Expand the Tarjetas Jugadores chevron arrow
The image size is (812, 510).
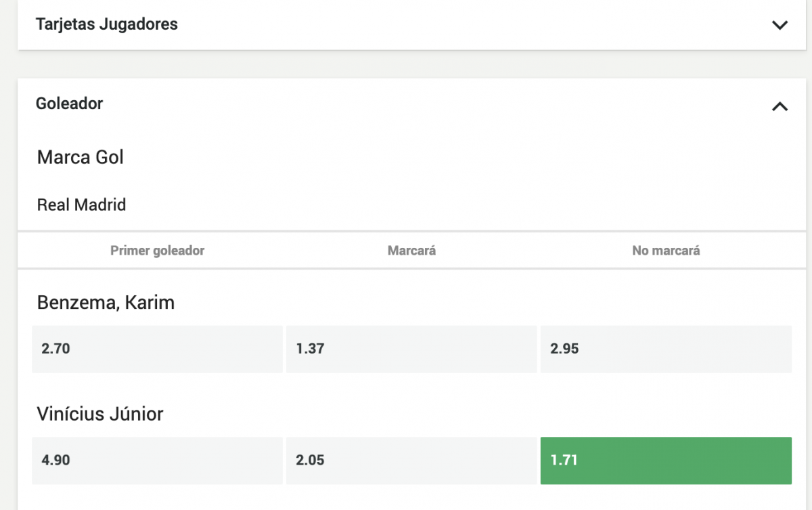780,25
